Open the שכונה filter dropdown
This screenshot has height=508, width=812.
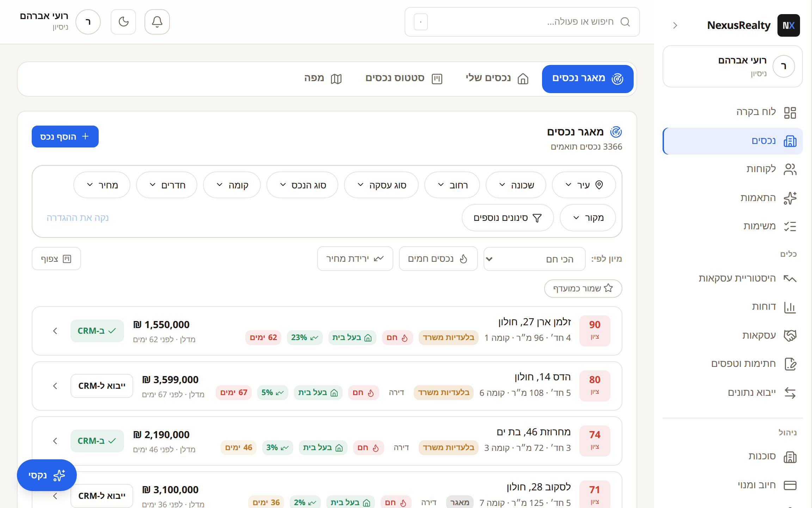coord(516,185)
